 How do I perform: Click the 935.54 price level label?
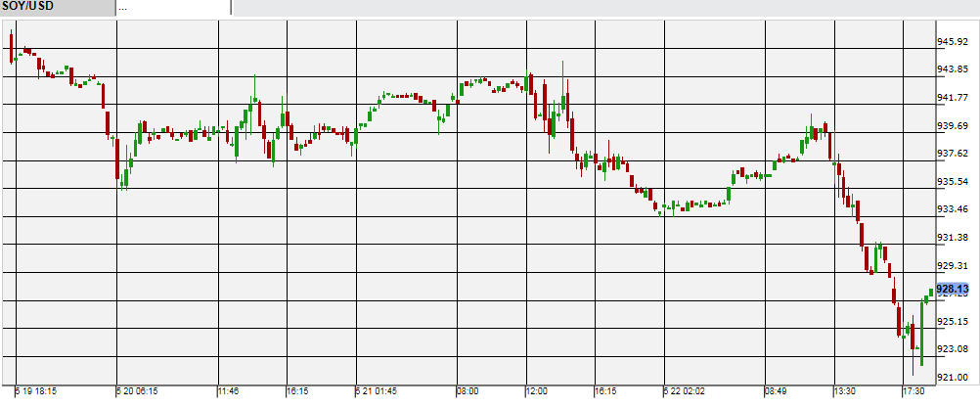954,182
